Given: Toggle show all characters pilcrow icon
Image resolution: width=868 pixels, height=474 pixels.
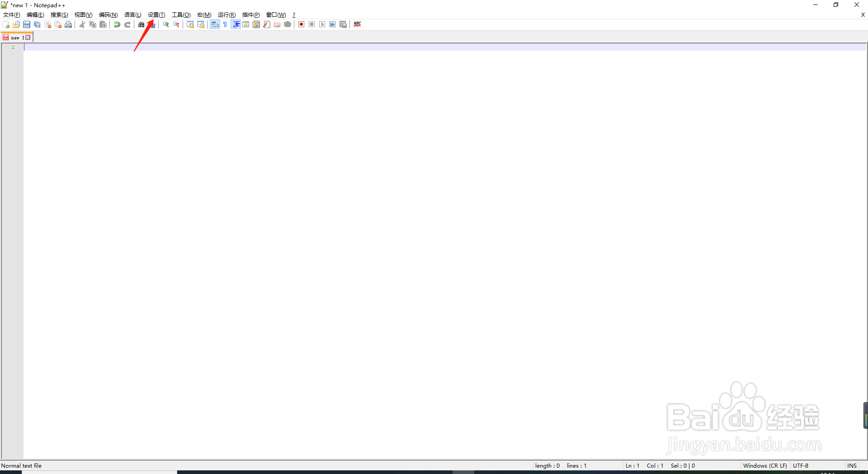Looking at the screenshot, I should pyautogui.click(x=225, y=24).
